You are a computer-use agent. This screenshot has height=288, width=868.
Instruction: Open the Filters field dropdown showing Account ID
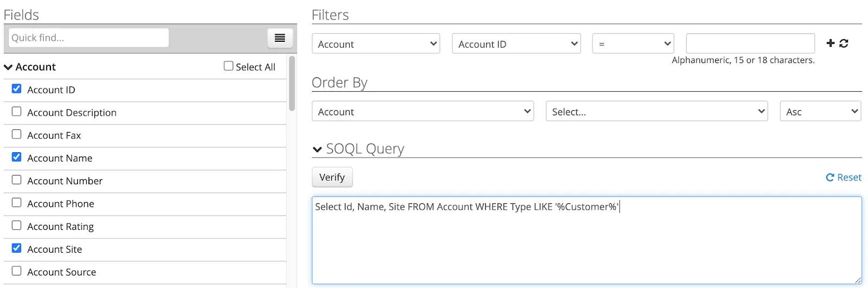(516, 43)
